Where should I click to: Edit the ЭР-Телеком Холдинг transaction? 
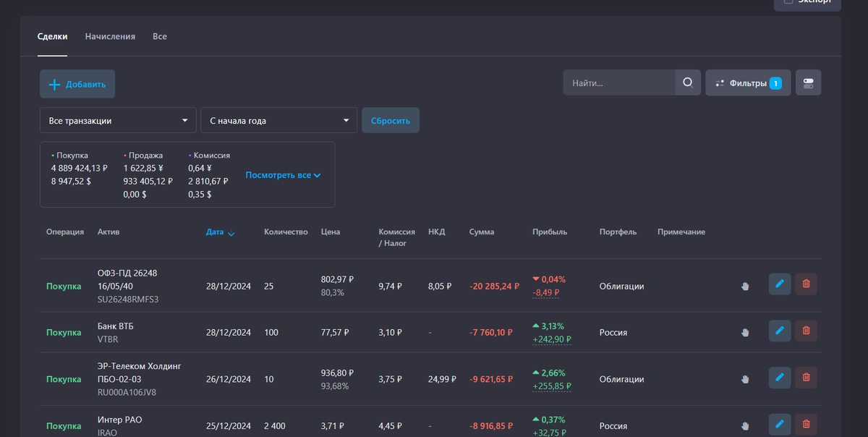[780, 377]
